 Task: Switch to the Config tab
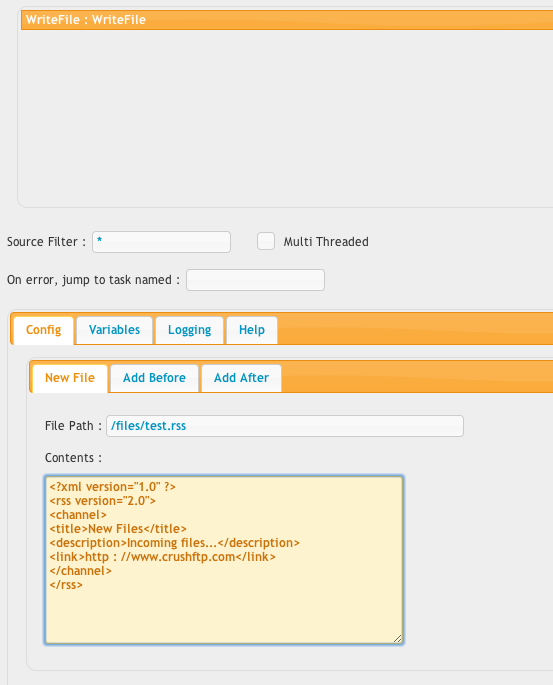click(x=43, y=330)
